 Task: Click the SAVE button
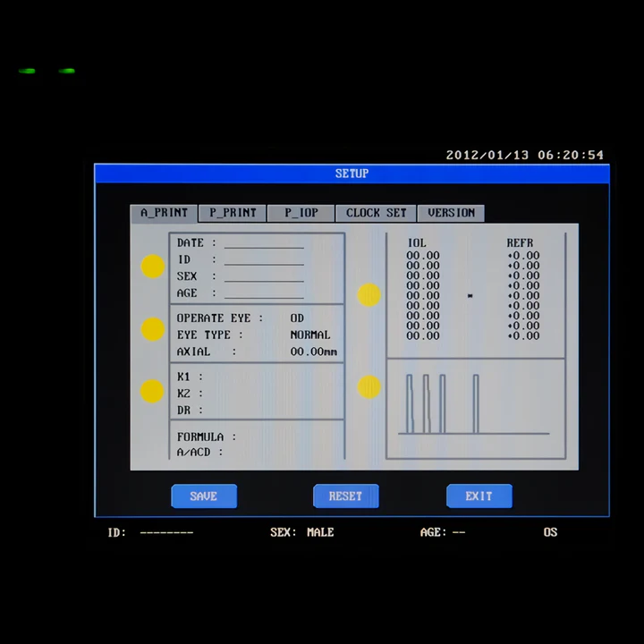coord(204,496)
